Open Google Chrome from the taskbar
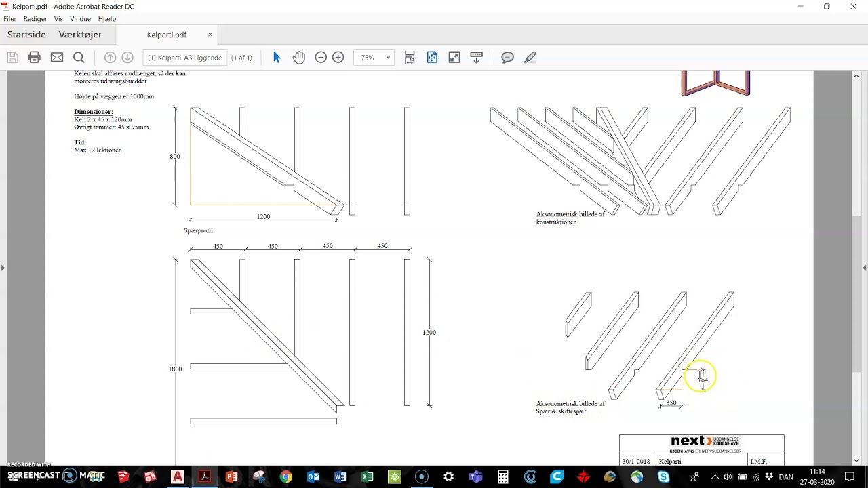This screenshot has width=868, height=488. tap(285, 477)
